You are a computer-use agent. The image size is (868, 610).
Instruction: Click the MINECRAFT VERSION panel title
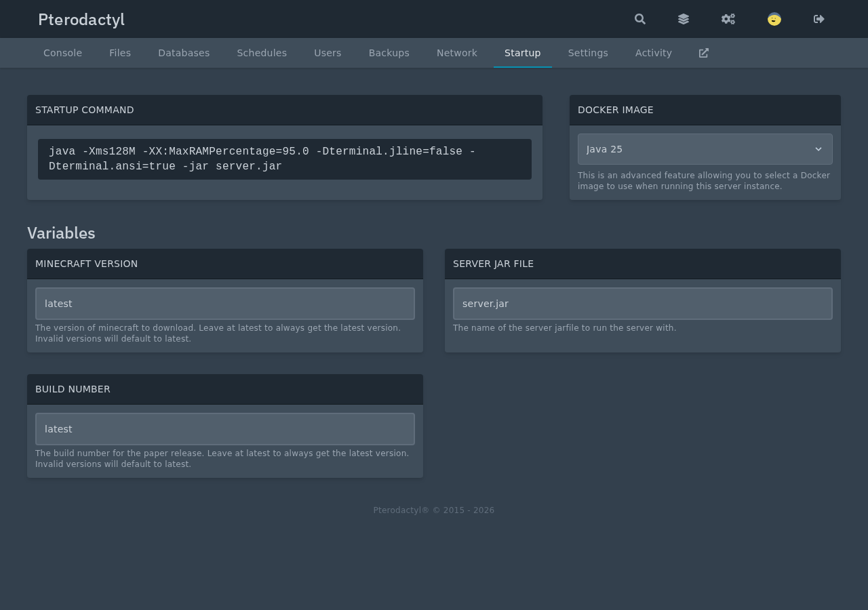(x=87, y=264)
